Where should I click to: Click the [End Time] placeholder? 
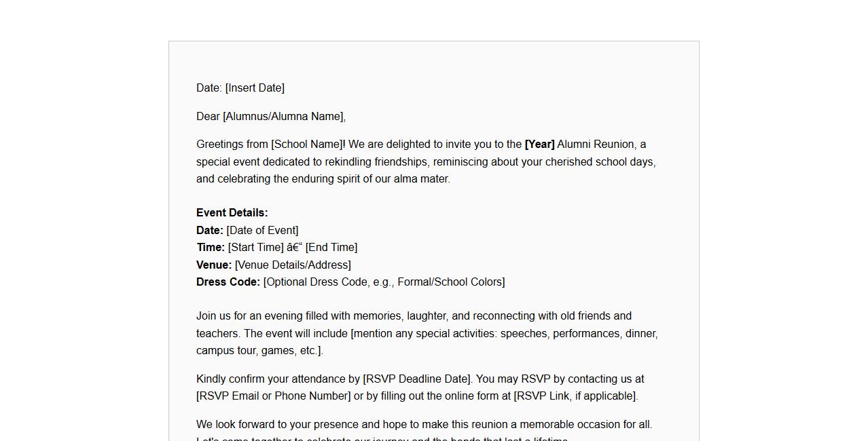click(x=331, y=248)
